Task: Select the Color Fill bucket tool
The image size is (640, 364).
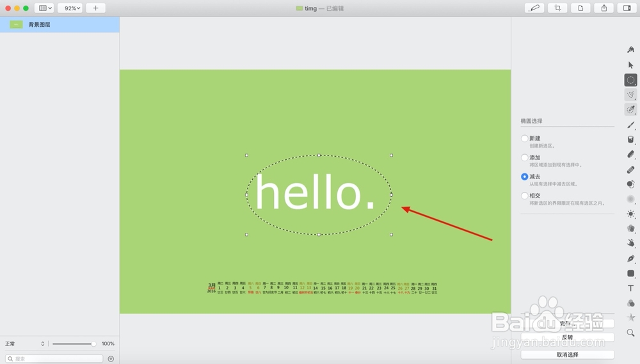Action: tap(630, 139)
